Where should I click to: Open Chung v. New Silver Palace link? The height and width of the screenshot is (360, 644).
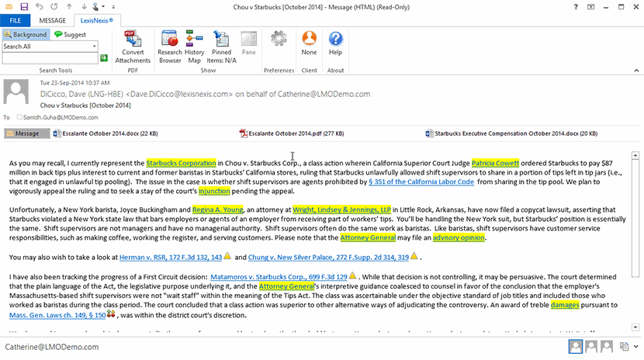tap(328, 258)
